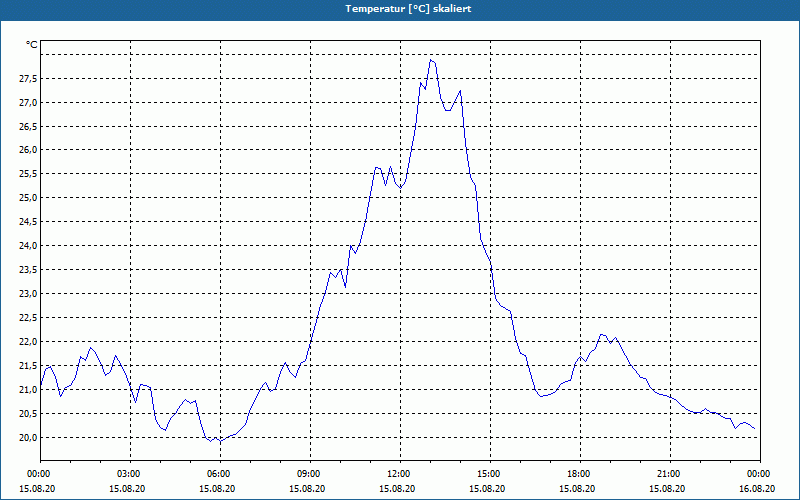Image resolution: width=800 pixels, height=500 pixels.
Task: Pick the 25,5 y-axis label
Action: tap(29, 174)
